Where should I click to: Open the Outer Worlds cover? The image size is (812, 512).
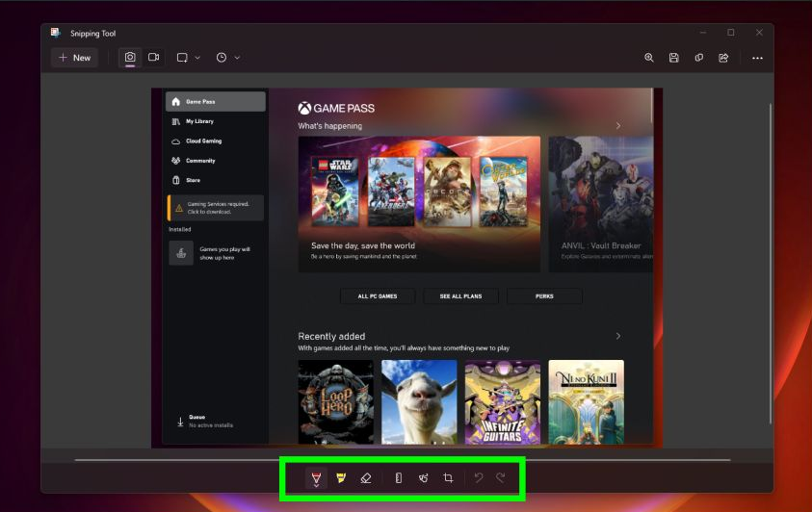(504, 192)
